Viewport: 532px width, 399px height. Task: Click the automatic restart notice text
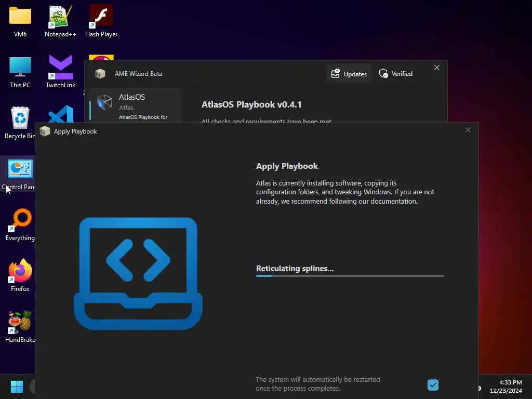pos(318,384)
